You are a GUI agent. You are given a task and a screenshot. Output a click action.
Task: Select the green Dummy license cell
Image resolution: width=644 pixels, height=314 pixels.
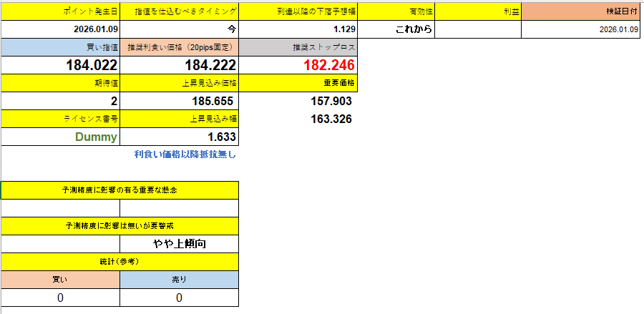[x=60, y=137]
